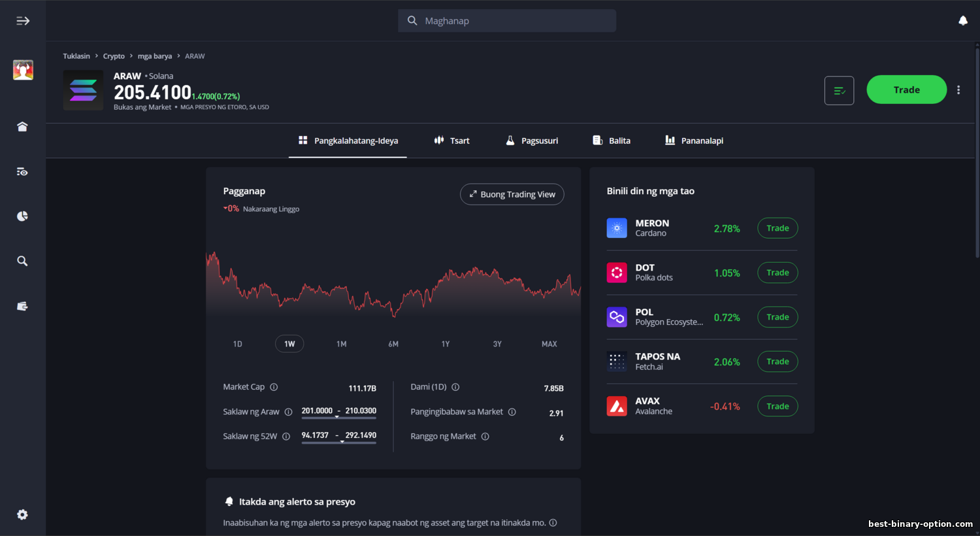Click the Market Cap info icon
The width and height of the screenshot is (980, 536).
pos(274,387)
